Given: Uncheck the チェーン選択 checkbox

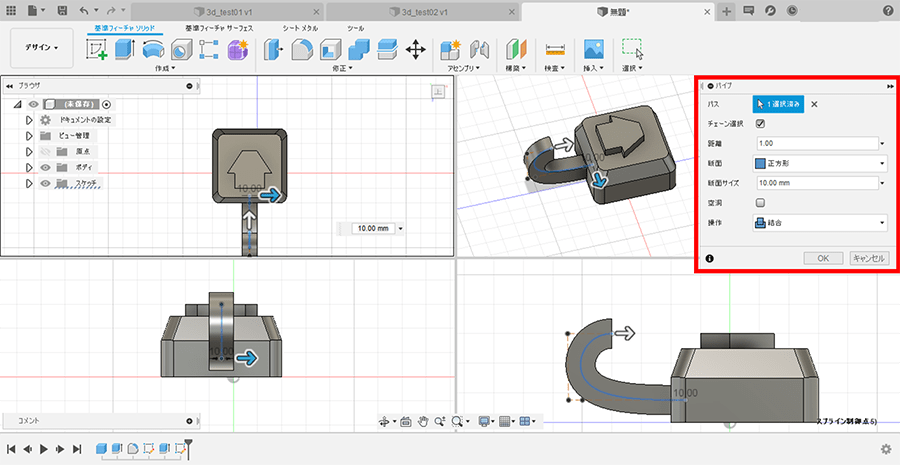Looking at the screenshot, I should (760, 124).
